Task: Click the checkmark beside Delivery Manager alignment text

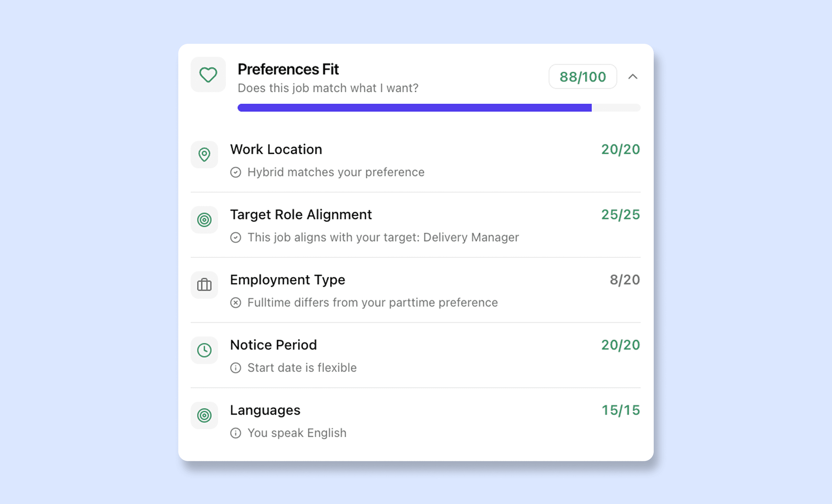Action: coord(236,237)
